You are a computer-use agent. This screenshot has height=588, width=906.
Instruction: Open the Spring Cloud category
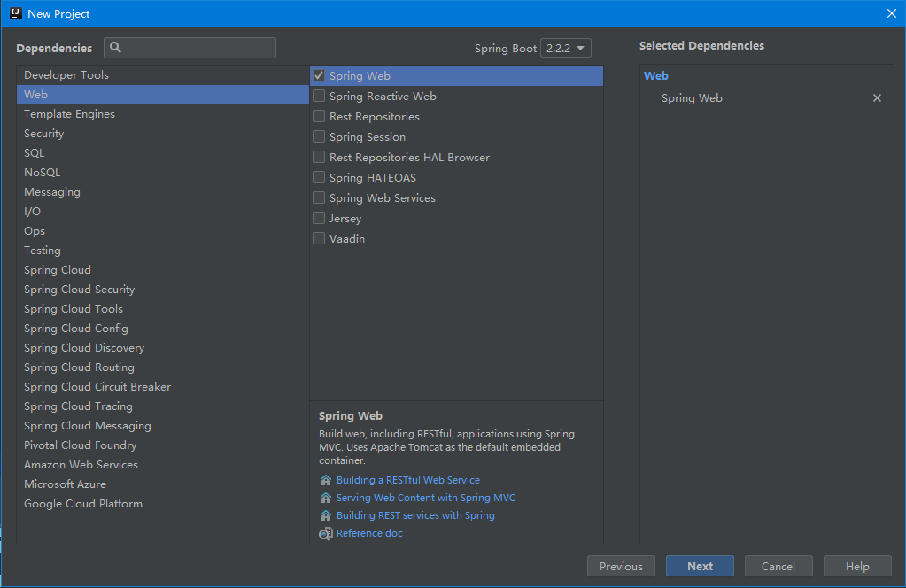(x=163, y=270)
